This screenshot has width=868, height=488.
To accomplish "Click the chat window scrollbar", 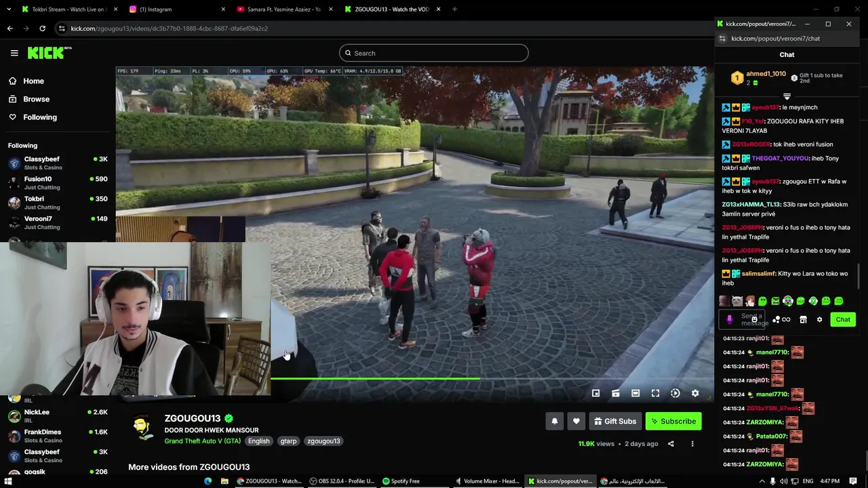I will [x=859, y=276].
